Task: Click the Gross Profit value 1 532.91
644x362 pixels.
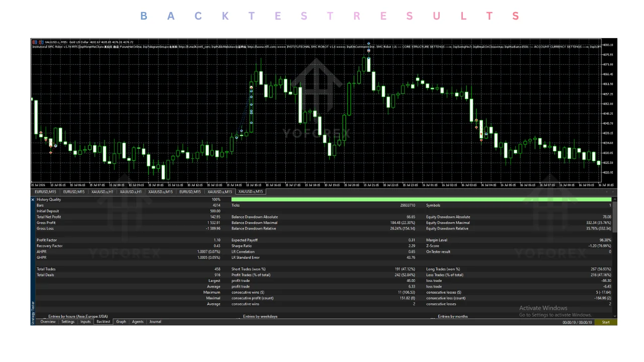Action: click(x=214, y=223)
